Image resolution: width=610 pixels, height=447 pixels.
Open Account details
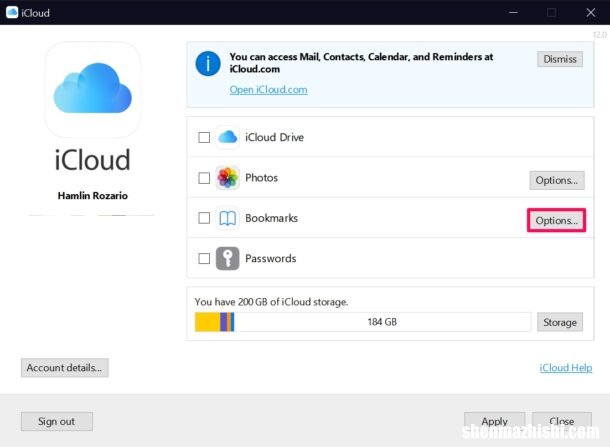click(x=64, y=368)
